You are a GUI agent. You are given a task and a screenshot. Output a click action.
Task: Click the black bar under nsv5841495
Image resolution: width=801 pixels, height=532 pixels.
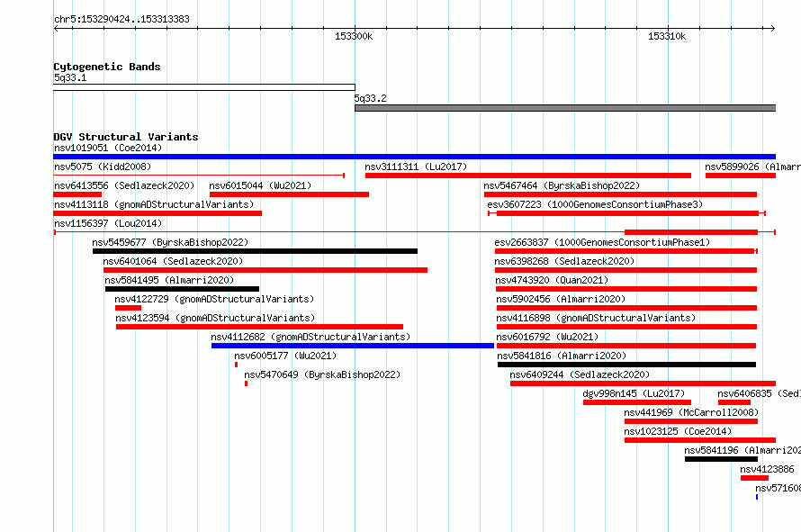pos(182,289)
